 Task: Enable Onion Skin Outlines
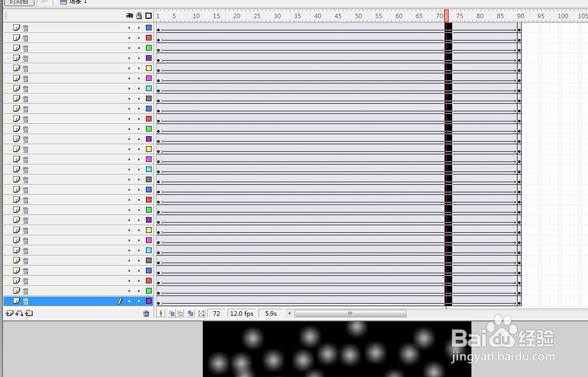(x=181, y=314)
